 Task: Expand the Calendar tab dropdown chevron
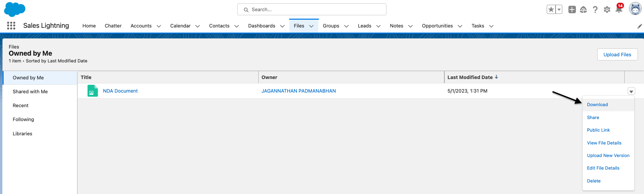click(x=198, y=26)
